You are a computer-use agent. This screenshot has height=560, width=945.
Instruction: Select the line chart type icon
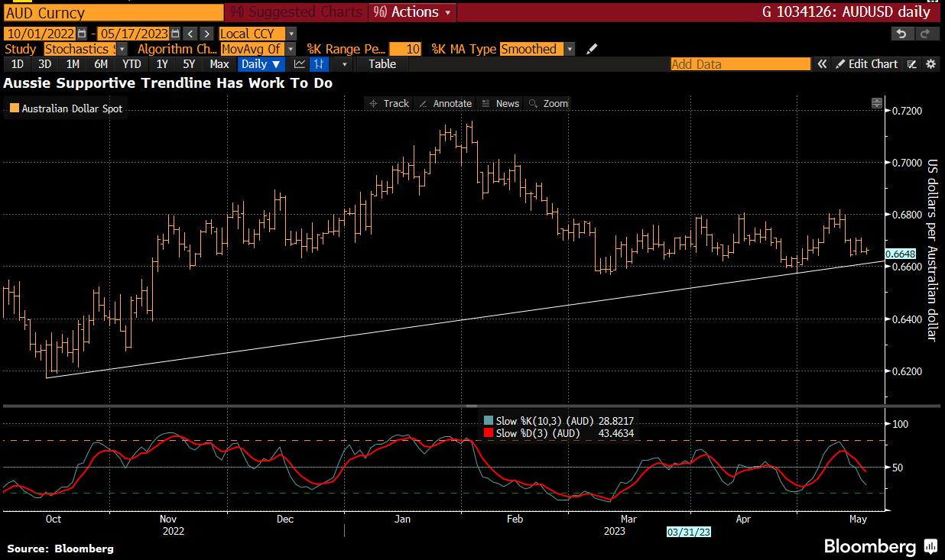(x=300, y=64)
